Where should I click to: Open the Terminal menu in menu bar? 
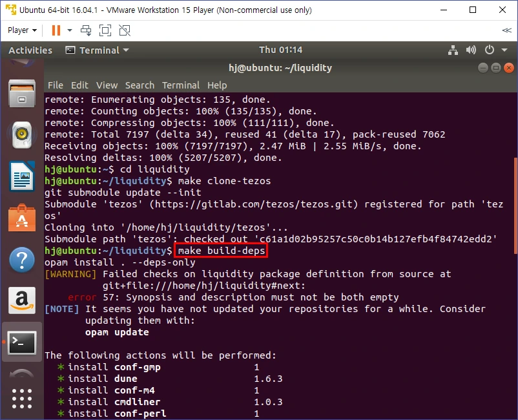tap(181, 85)
